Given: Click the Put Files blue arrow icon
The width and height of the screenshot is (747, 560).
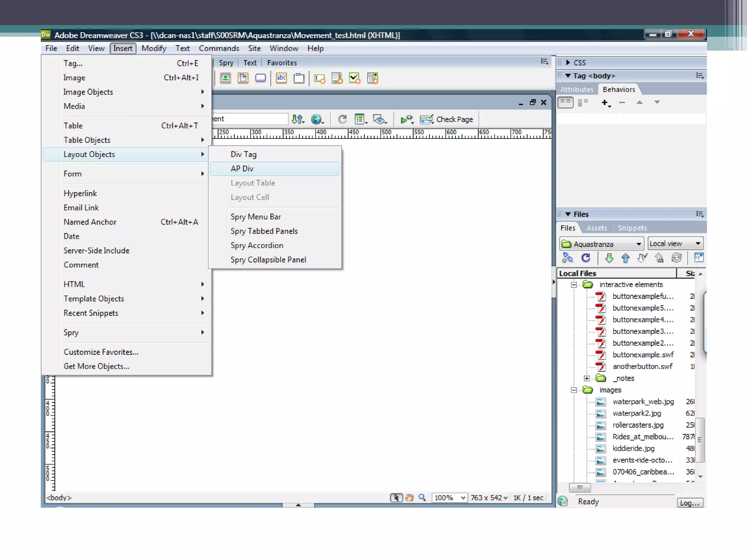Looking at the screenshot, I should [625, 258].
